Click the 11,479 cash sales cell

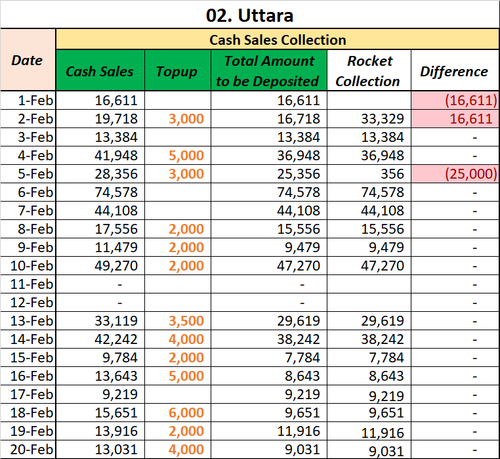point(100,247)
